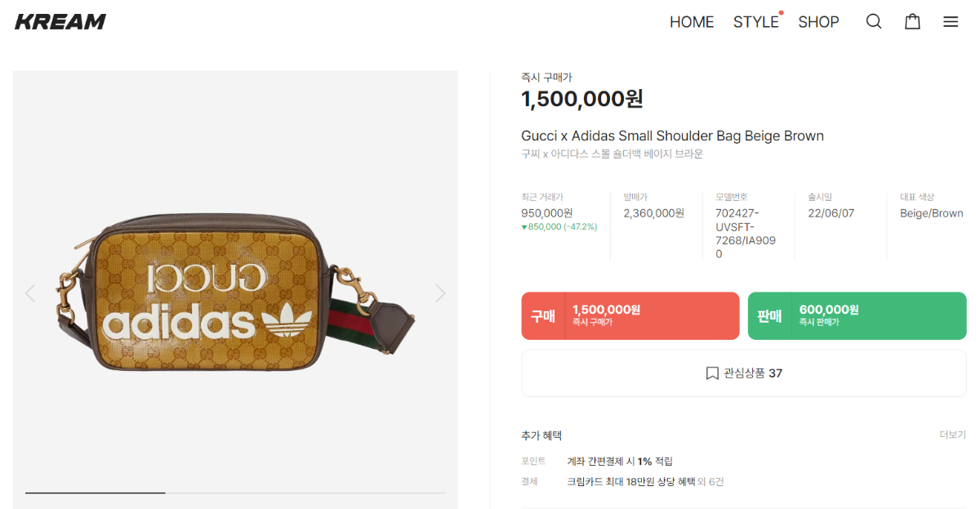Viewport: 980px width, 509px height.
Task: Click the product title Gucci x Adidas
Action: (x=672, y=136)
